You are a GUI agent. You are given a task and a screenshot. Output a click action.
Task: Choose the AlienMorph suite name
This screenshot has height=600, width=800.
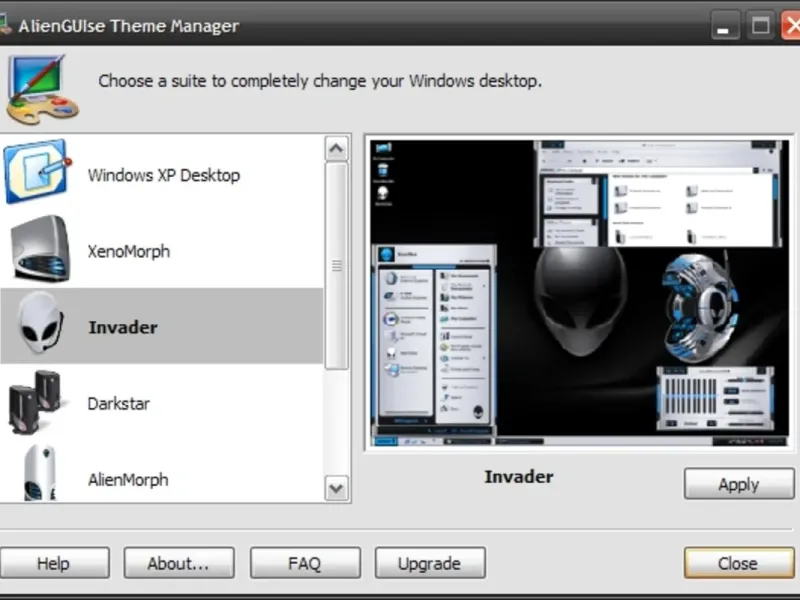(128, 480)
